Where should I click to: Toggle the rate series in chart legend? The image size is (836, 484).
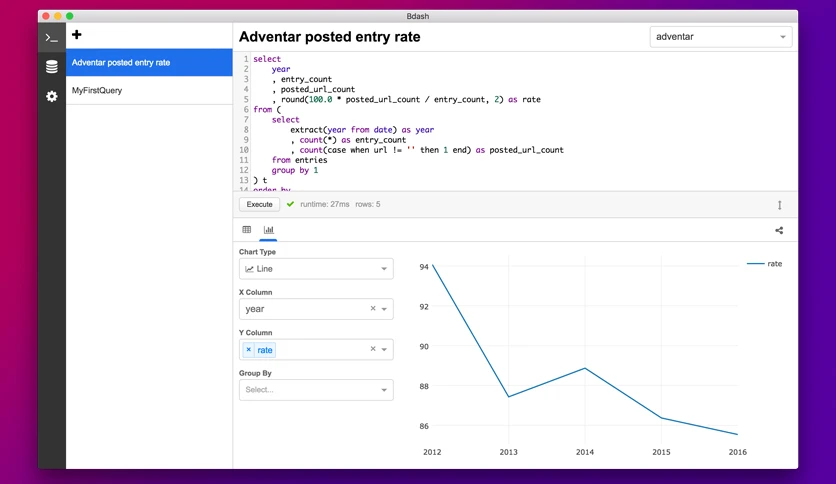pyautogui.click(x=765, y=264)
